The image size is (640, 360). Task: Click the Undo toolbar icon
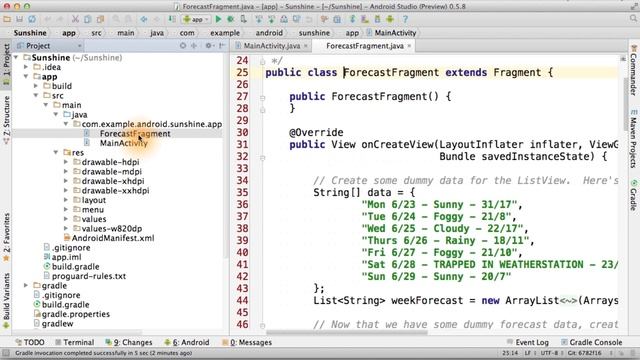pos(47,19)
